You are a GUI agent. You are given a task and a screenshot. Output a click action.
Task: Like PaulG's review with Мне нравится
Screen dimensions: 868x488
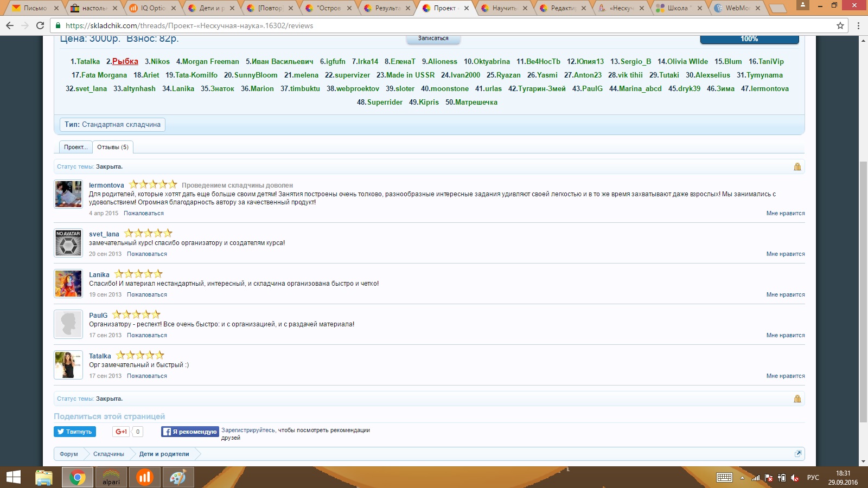786,335
